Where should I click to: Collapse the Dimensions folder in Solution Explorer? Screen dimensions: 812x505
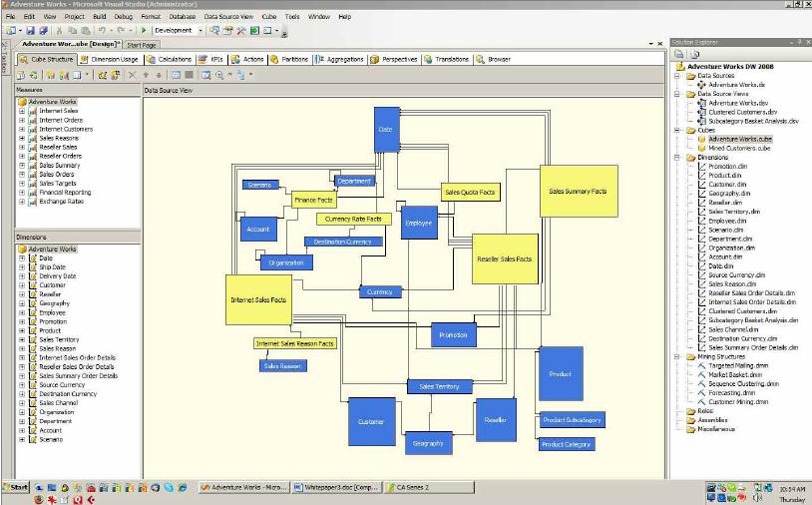[677, 158]
